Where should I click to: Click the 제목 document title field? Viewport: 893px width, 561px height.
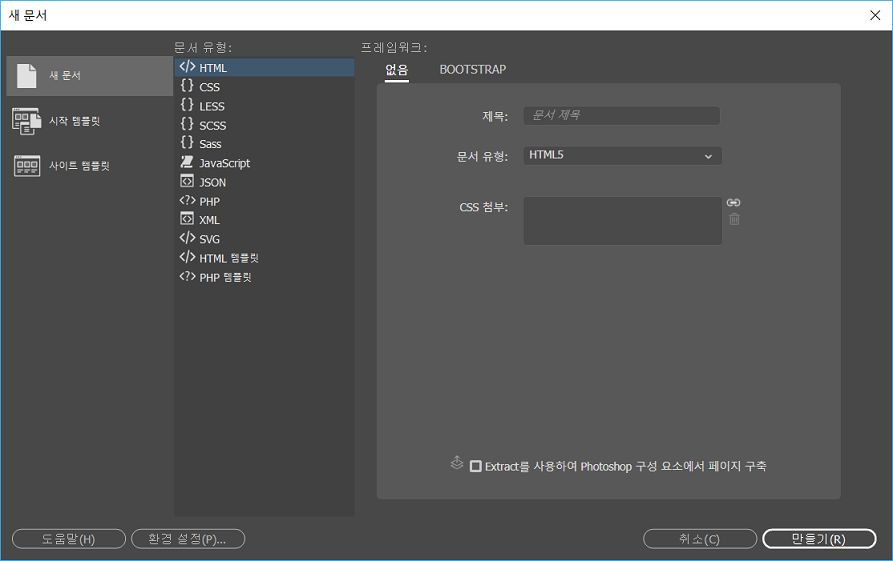coord(621,116)
